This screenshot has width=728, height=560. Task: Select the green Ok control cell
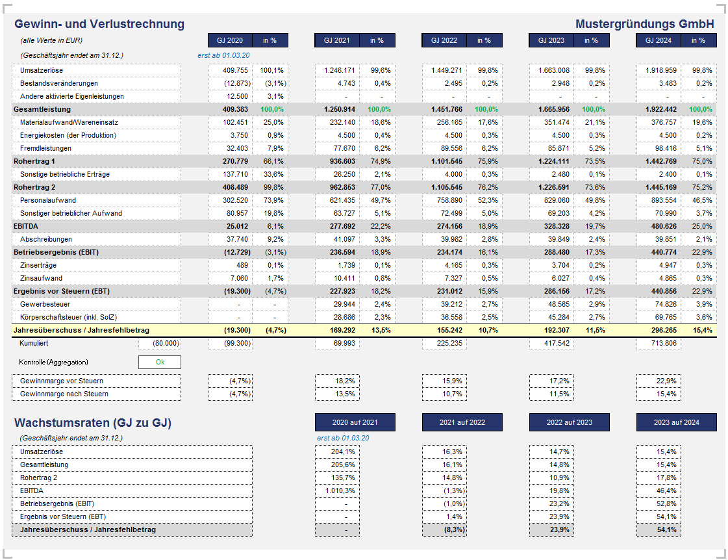159,363
